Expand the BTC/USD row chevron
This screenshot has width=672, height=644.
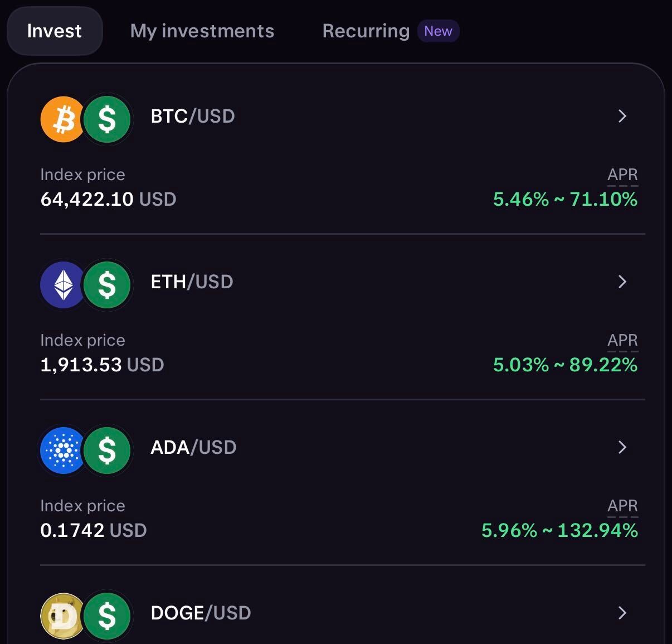click(622, 116)
